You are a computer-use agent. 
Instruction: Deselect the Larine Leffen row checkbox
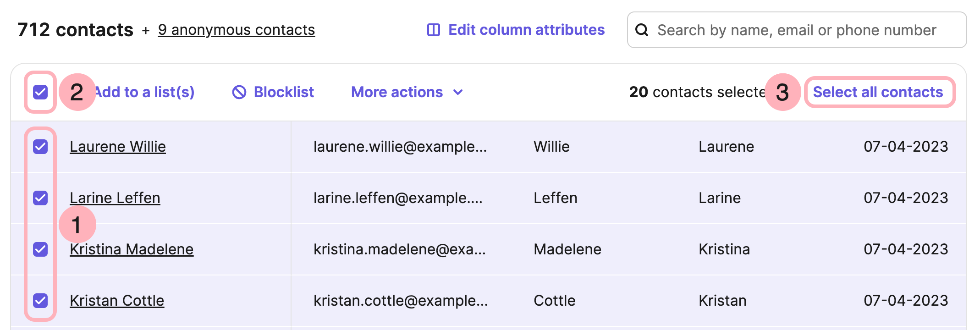[40, 198]
